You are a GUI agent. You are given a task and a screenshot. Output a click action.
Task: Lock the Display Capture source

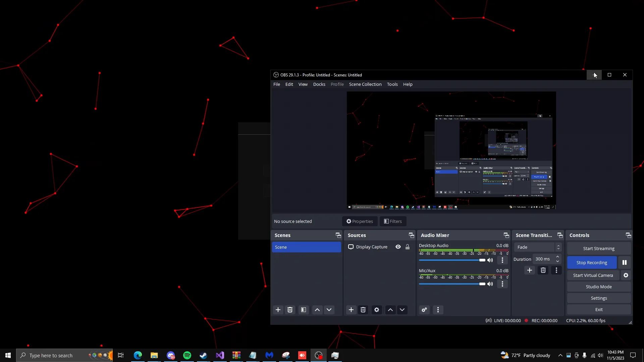(x=407, y=247)
